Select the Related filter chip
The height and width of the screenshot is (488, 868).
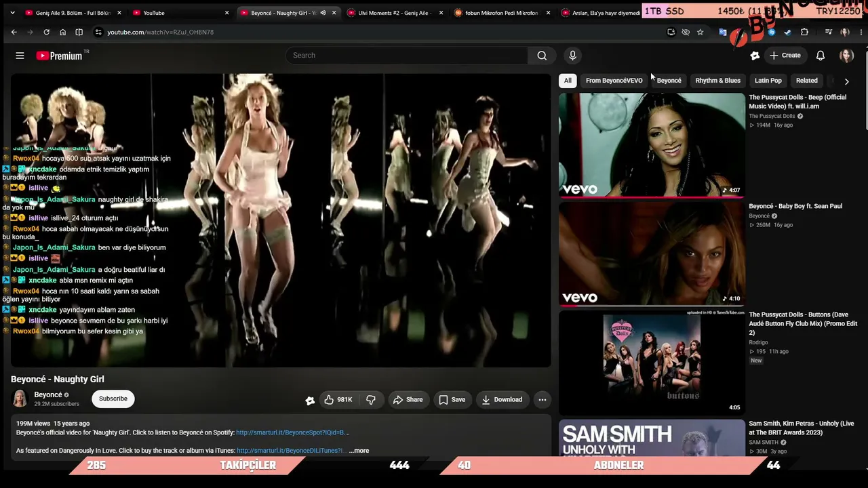click(x=806, y=81)
